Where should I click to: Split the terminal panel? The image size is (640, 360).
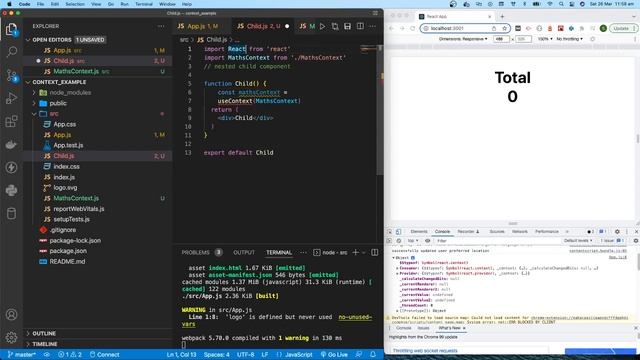(375, 252)
